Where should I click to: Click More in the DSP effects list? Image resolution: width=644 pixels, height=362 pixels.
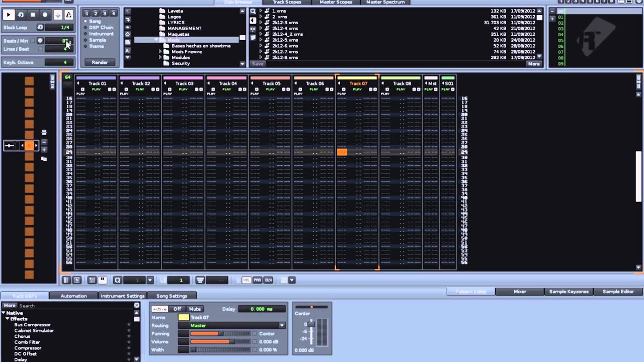pyautogui.click(x=10, y=306)
